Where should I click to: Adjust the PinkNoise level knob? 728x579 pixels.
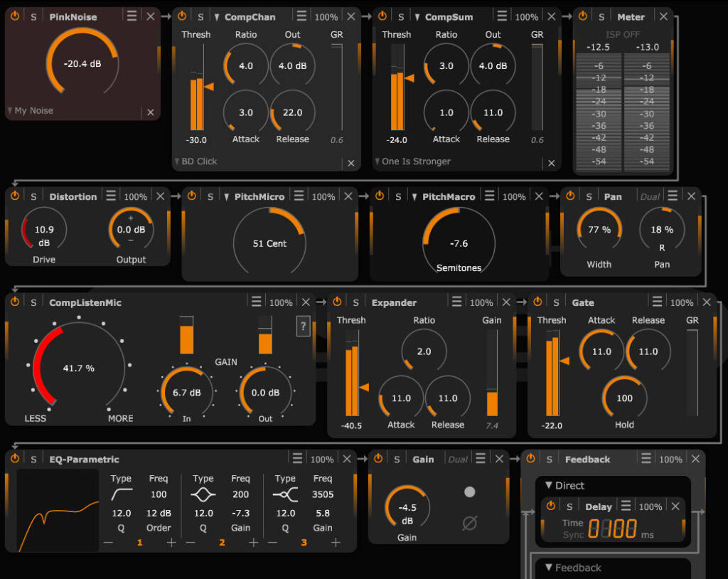[82, 64]
